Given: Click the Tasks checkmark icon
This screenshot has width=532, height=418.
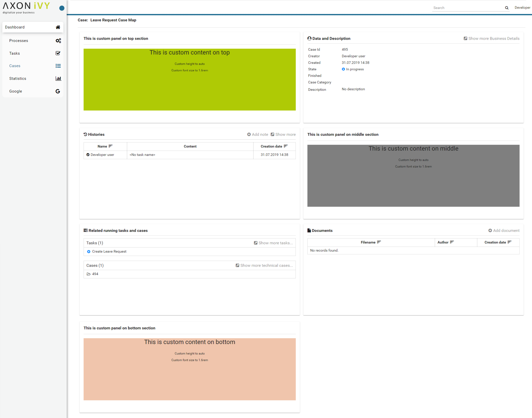Looking at the screenshot, I should (x=58, y=53).
